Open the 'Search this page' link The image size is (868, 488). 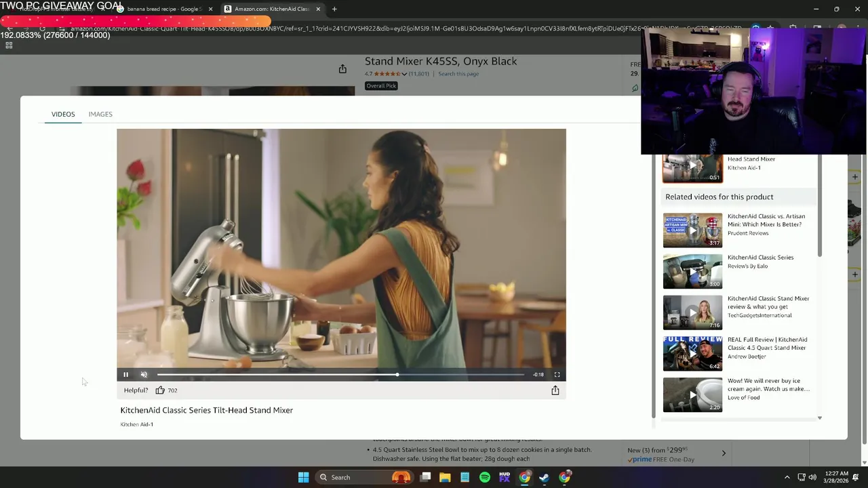[458, 74]
